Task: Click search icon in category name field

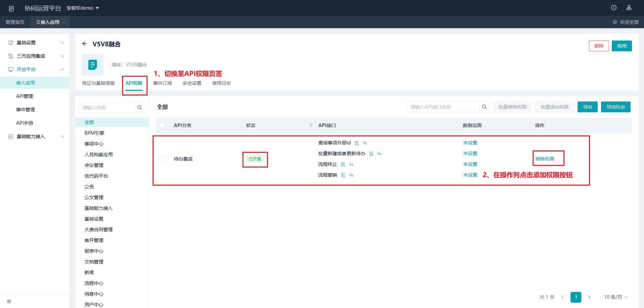Action: pos(140,108)
